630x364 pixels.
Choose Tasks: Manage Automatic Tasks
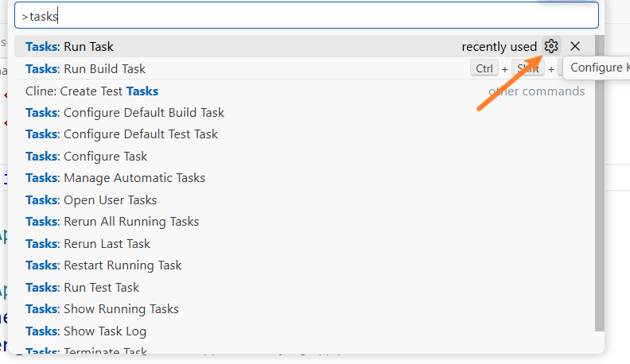coord(305,178)
